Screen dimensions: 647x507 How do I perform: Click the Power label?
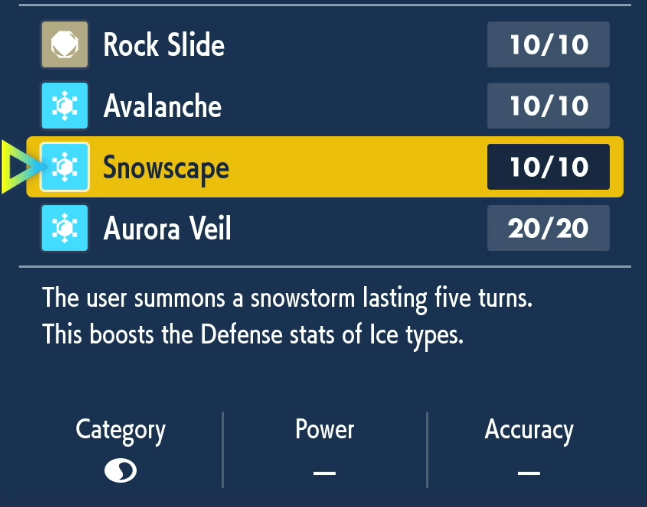[x=324, y=429]
